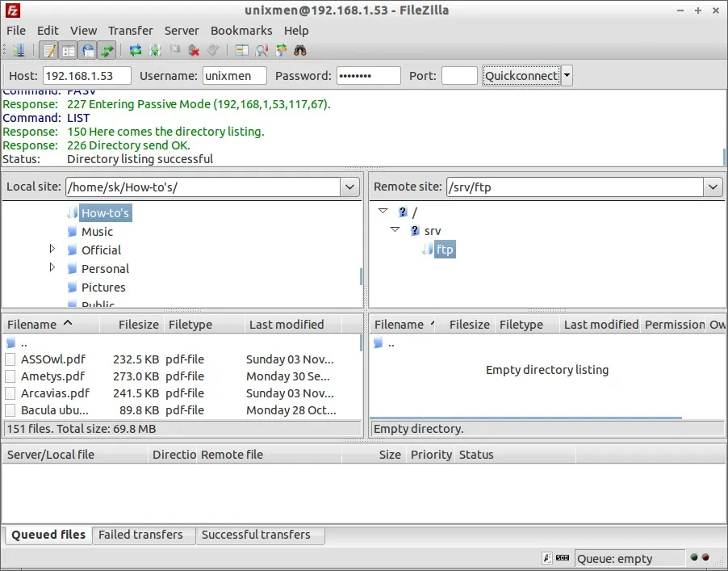Expand the Official folder in local tree

click(x=53, y=249)
